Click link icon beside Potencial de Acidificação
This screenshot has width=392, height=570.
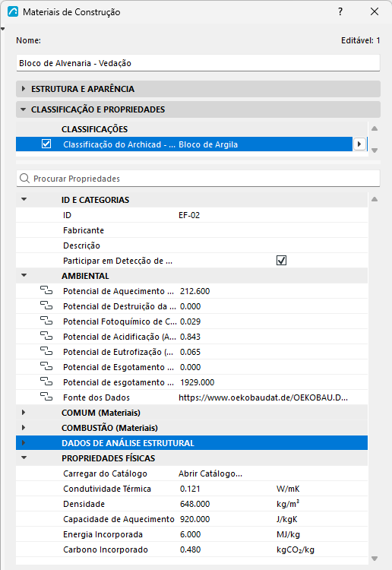46,336
